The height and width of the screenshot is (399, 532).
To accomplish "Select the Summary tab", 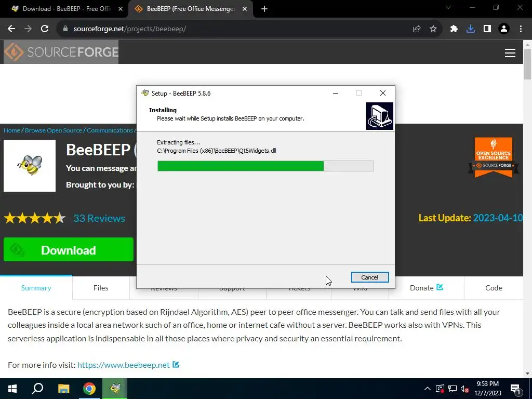I will (x=36, y=288).
